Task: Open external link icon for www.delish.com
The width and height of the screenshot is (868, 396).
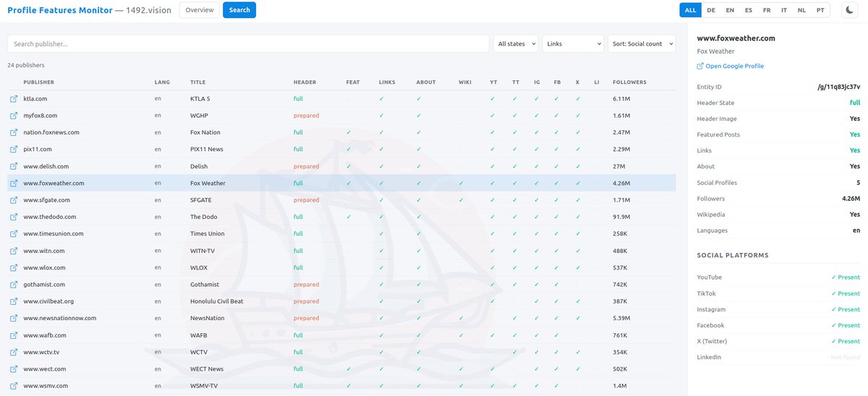Action: pyautogui.click(x=14, y=166)
